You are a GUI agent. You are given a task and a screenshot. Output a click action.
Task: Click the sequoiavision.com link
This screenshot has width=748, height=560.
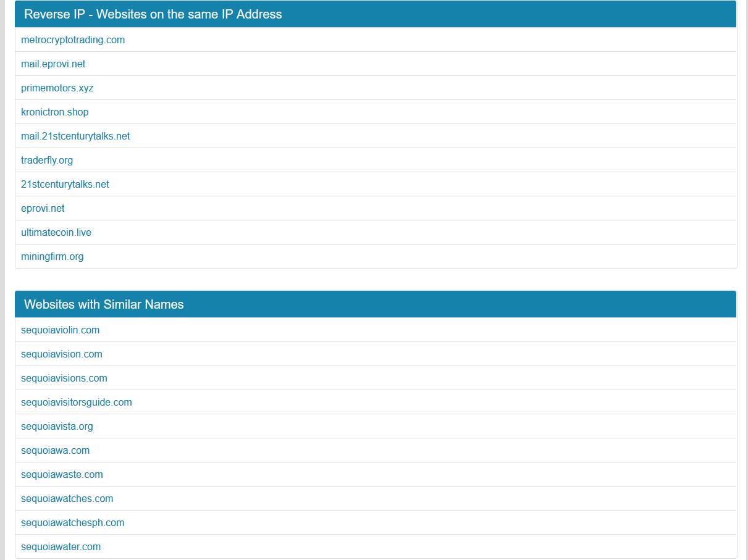pyautogui.click(x=62, y=354)
